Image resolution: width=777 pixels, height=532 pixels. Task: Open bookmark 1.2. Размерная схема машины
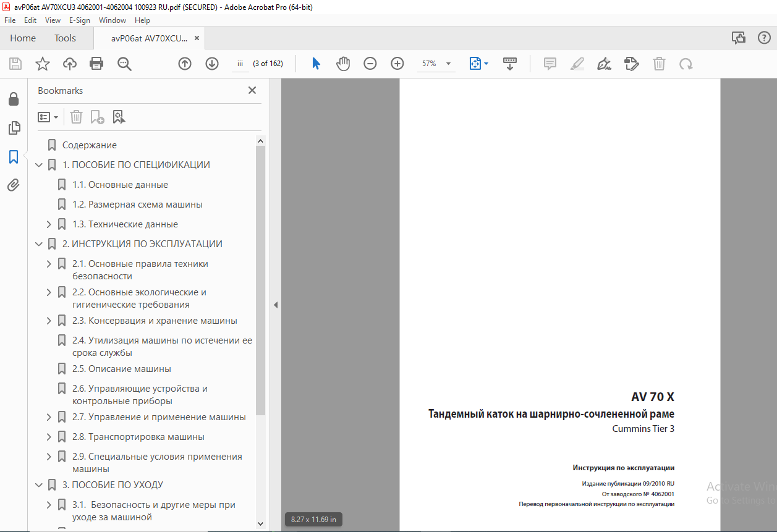coord(137,205)
